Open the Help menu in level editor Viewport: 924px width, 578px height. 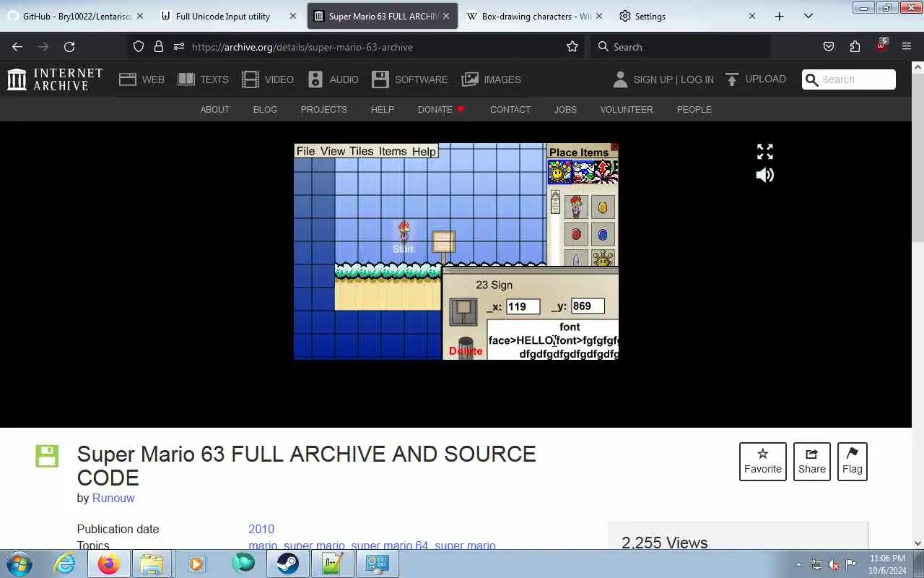424,151
